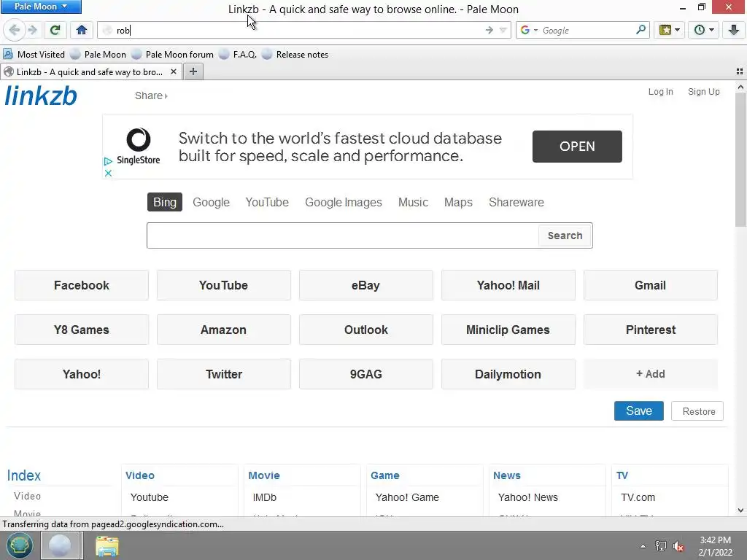Focus the page search input field

point(343,236)
